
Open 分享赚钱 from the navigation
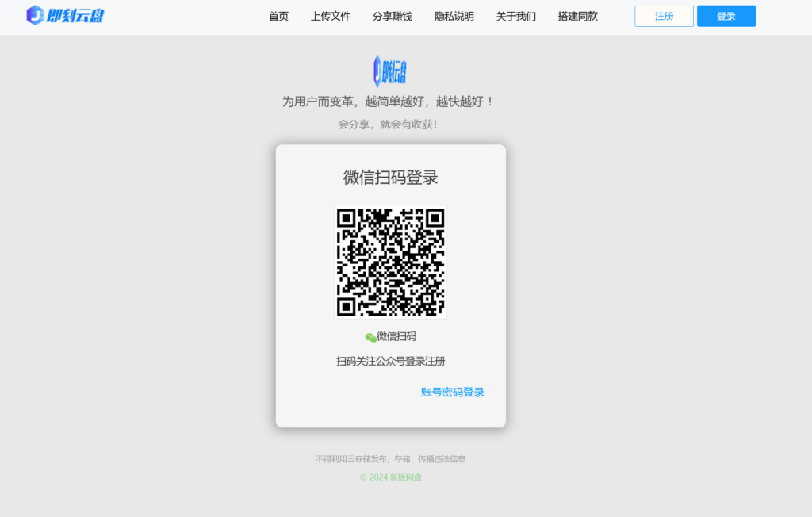tap(393, 17)
